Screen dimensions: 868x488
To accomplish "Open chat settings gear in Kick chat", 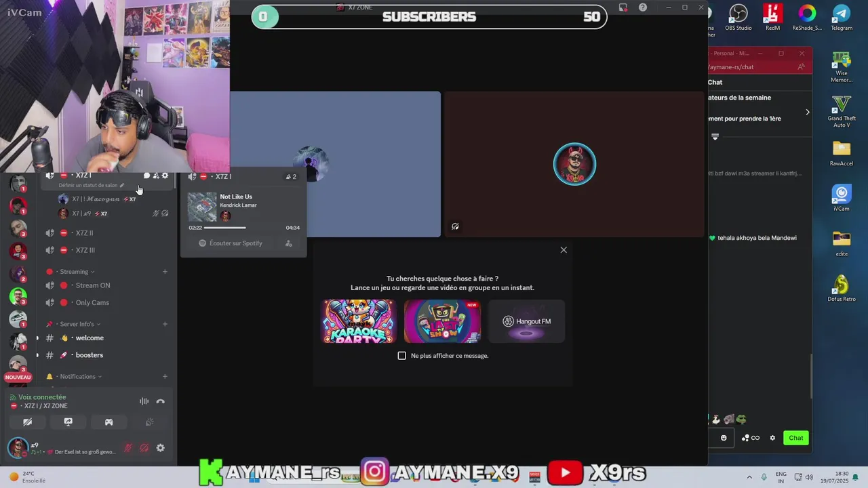I will (772, 438).
